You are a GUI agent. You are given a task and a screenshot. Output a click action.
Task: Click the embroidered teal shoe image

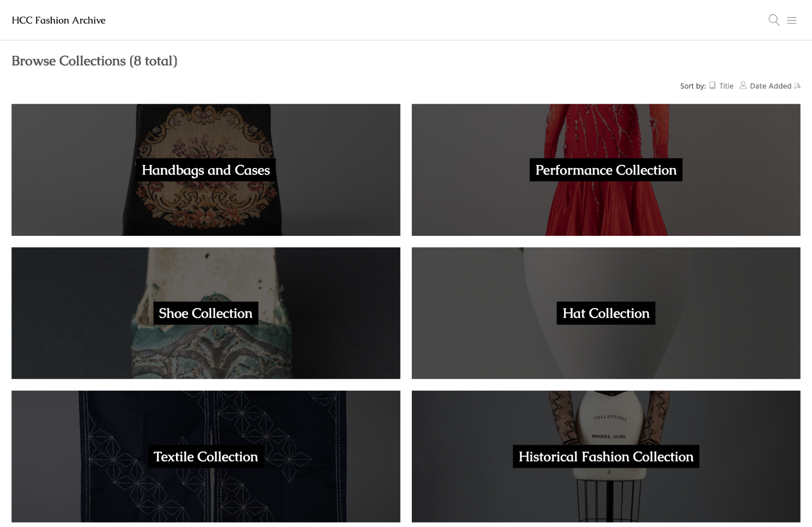[206, 352]
